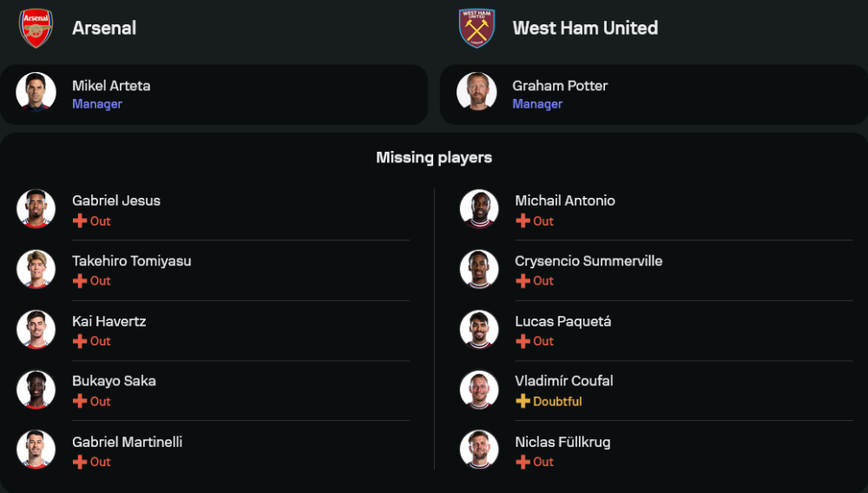The width and height of the screenshot is (868, 493).
Task: Open Mikel Arteta's manager photo
Action: click(x=36, y=92)
